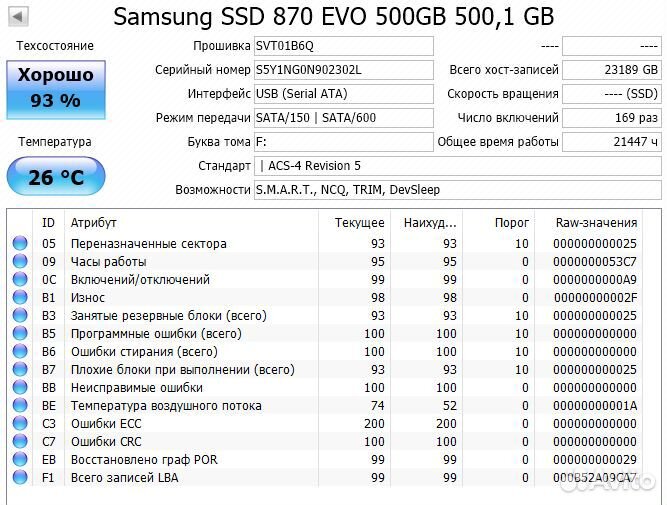Viewport: 667px width, 505px height.
Task: Select Плохие блоки при выполнении (всего)
Action: (x=182, y=370)
